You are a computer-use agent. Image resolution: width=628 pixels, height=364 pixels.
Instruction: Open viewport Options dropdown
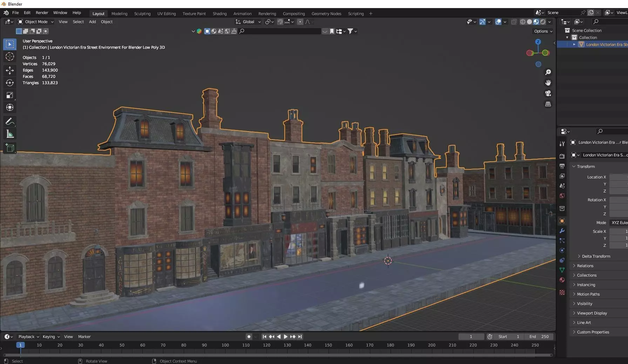[543, 31]
